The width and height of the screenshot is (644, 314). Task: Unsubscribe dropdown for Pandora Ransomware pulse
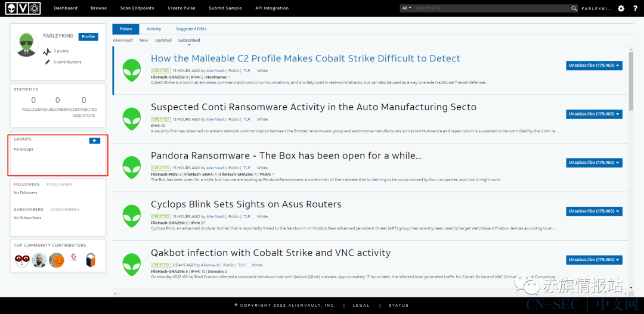tap(594, 163)
